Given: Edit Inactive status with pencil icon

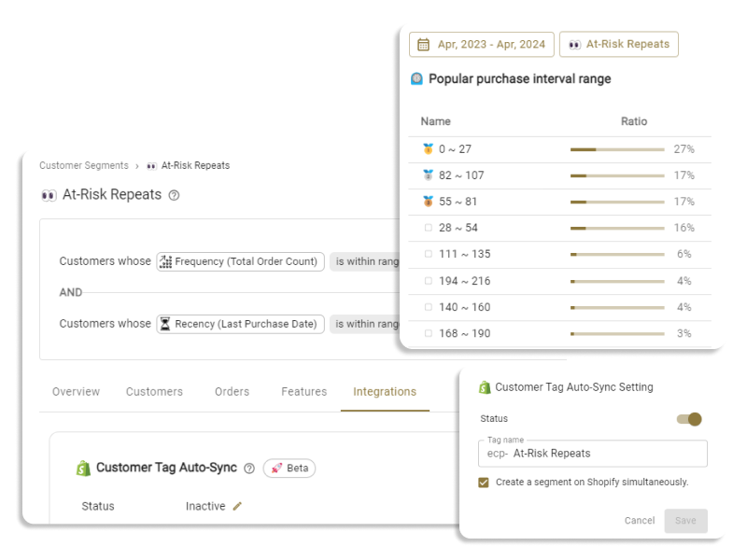Looking at the screenshot, I should click(237, 506).
